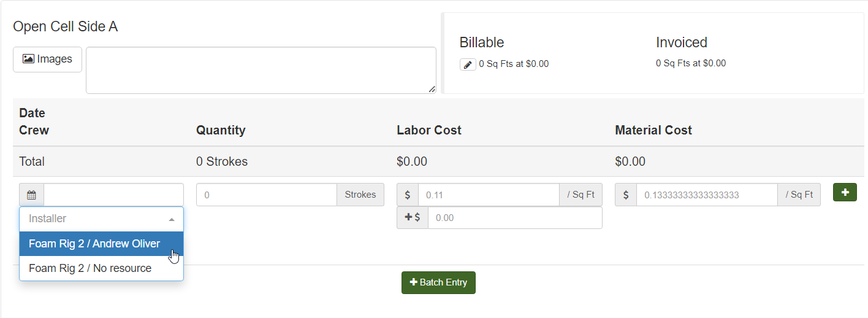Click the Strokes unit label addon

(360, 195)
